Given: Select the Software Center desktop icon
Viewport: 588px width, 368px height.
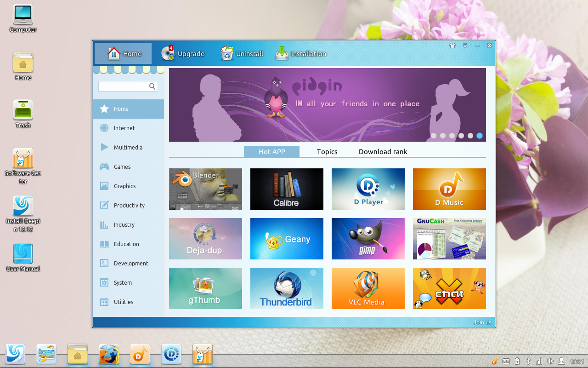Looking at the screenshot, I should coord(23,166).
